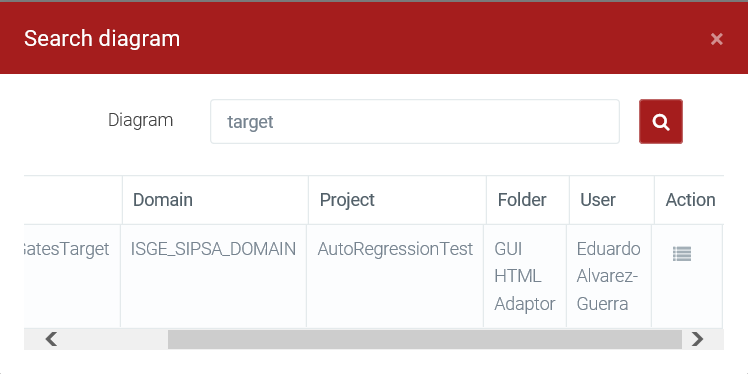Select the Eduardo Alvarez-Guerra user cell
The height and width of the screenshot is (374, 748).
point(609,276)
